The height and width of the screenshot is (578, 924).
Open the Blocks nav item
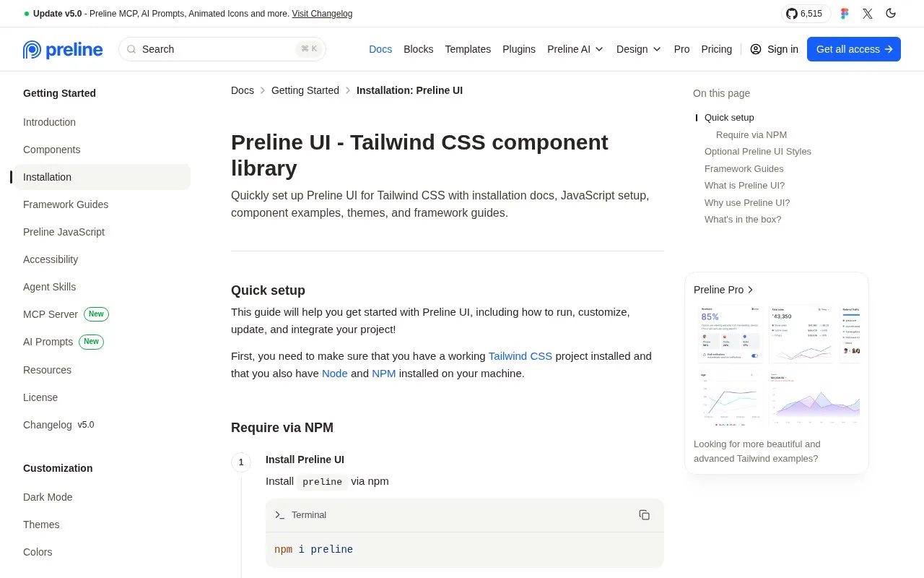click(x=419, y=49)
